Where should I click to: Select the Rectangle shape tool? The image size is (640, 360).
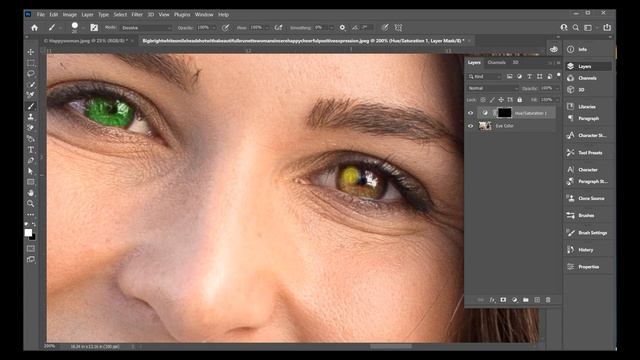(31, 182)
